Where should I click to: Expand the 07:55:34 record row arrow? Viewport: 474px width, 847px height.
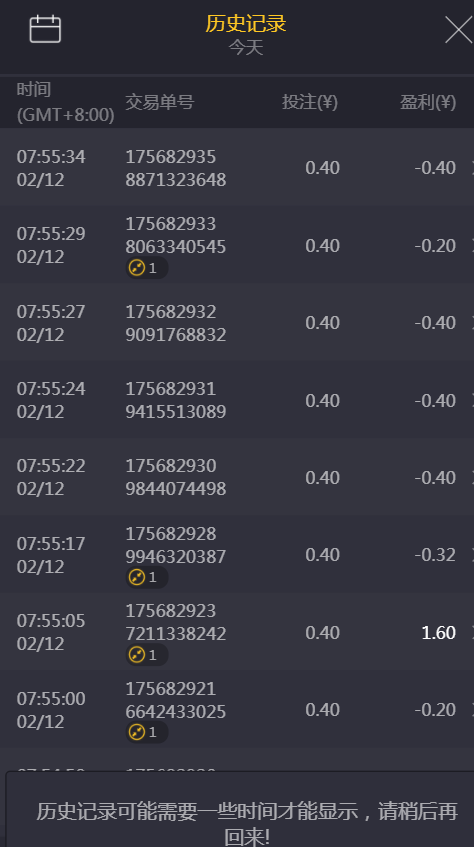click(x=472, y=168)
